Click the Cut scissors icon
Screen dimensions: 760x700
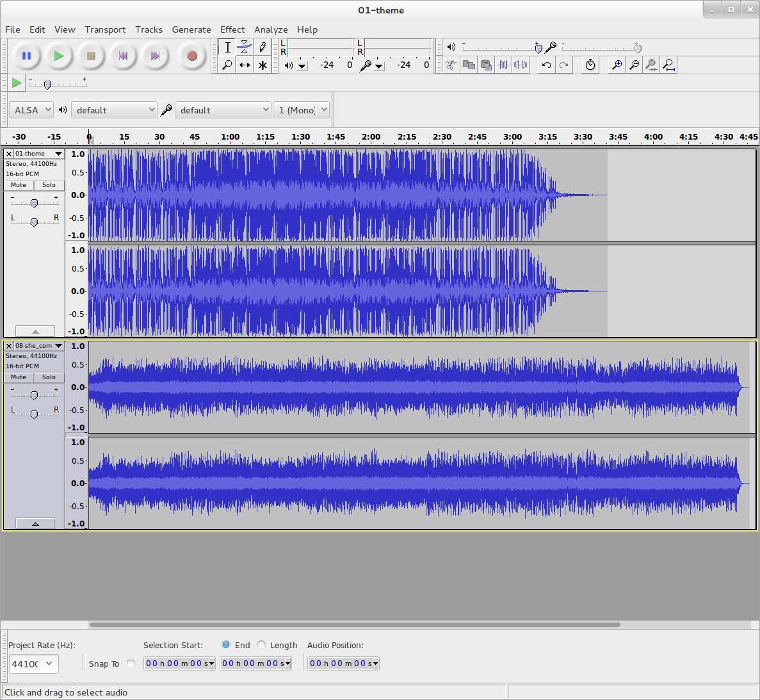point(451,65)
